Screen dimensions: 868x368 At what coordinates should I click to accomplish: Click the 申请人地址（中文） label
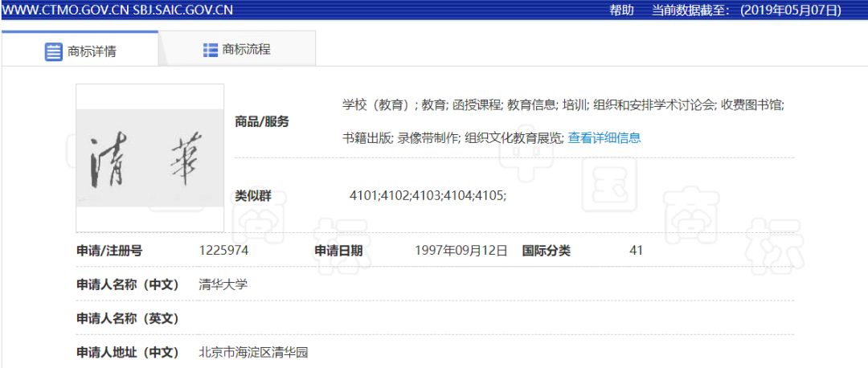(128, 352)
